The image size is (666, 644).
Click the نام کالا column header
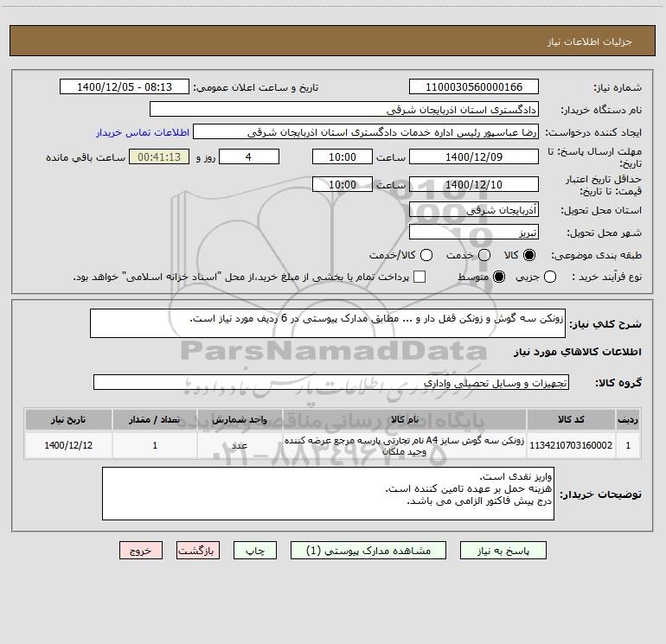405,420
